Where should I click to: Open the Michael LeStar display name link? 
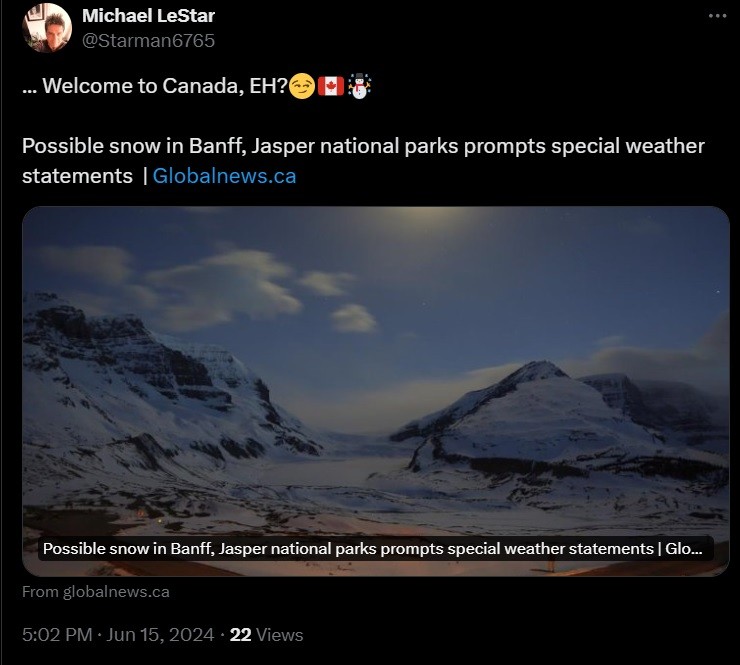tap(148, 16)
